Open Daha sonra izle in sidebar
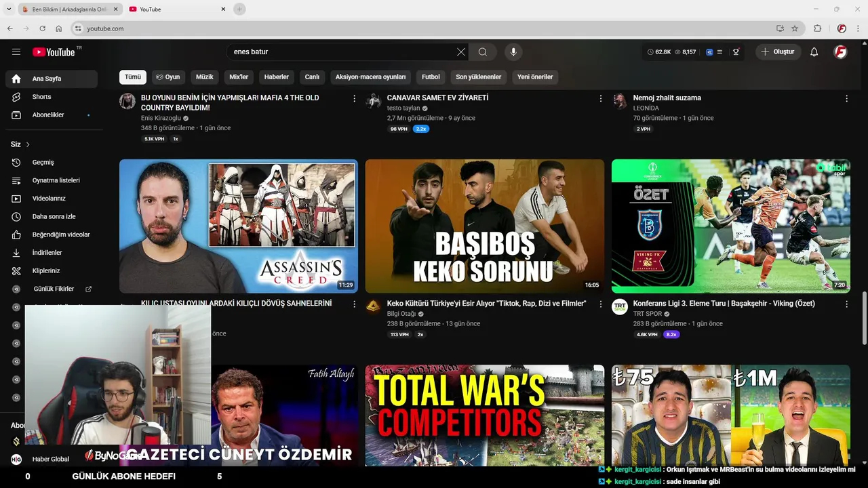 52,217
